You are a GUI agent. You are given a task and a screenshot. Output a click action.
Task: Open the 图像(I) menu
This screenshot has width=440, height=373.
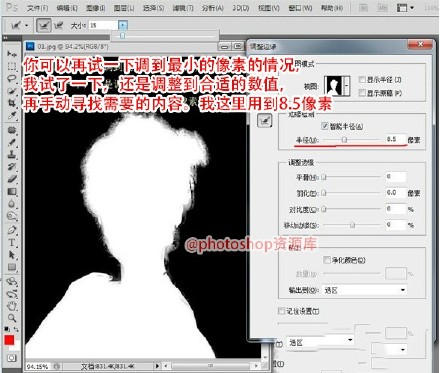(96, 8)
